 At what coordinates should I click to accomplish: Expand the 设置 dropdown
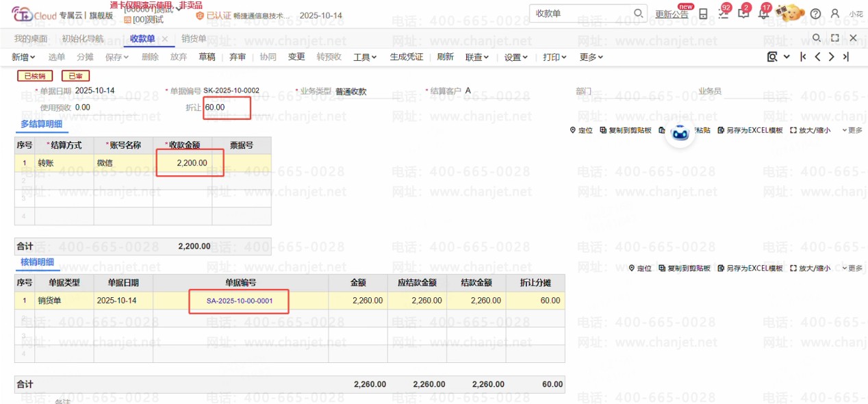click(x=516, y=57)
